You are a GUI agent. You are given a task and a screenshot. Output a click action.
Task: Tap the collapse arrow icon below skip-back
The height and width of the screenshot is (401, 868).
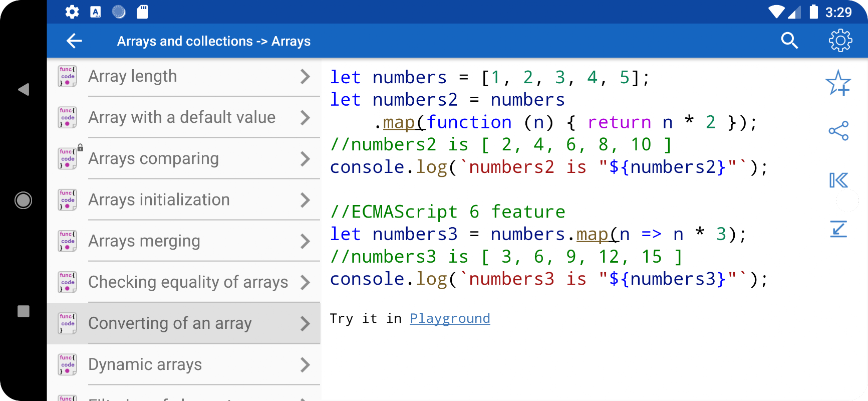click(x=838, y=229)
